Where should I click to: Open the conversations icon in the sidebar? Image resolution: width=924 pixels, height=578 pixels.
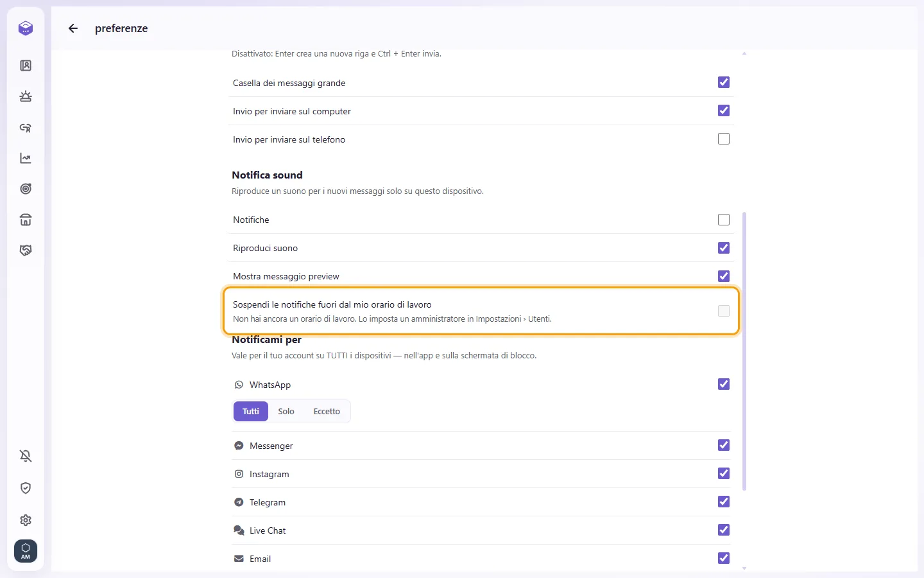pos(26,127)
